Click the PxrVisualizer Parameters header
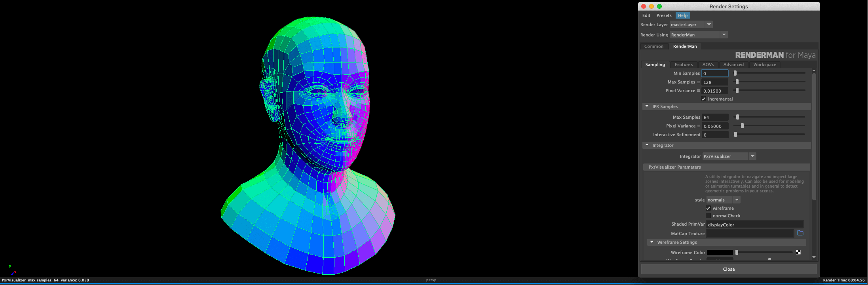 point(727,167)
